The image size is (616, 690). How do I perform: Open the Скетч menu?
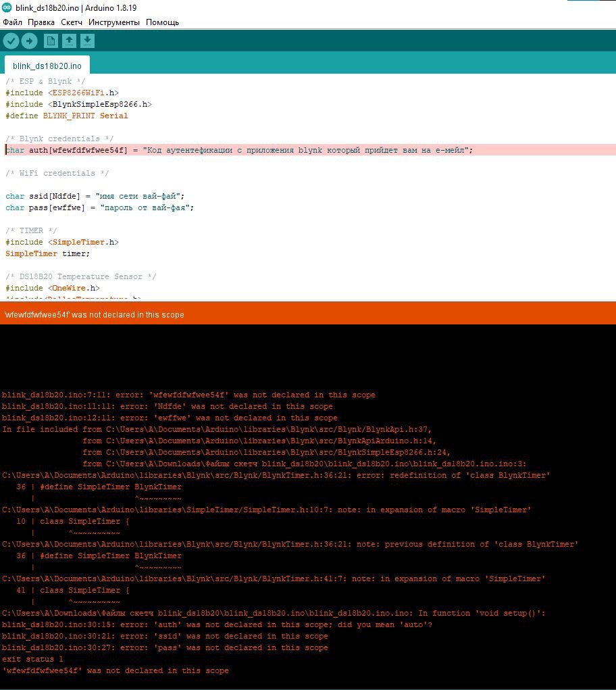point(72,22)
